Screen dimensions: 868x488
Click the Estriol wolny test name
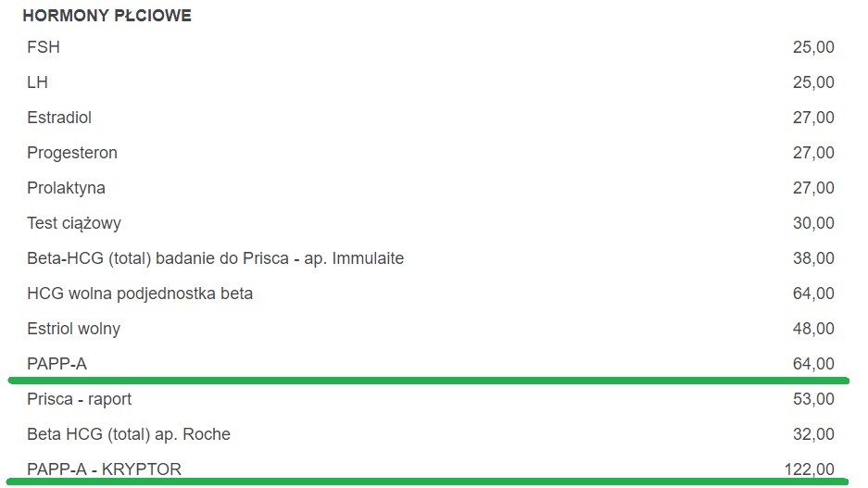(74, 329)
